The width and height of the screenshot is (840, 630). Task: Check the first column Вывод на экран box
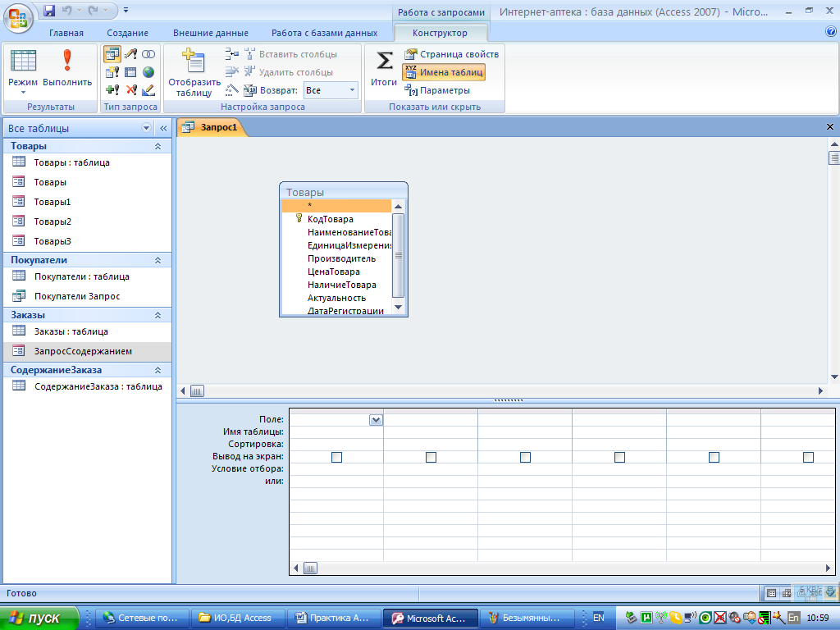336,457
